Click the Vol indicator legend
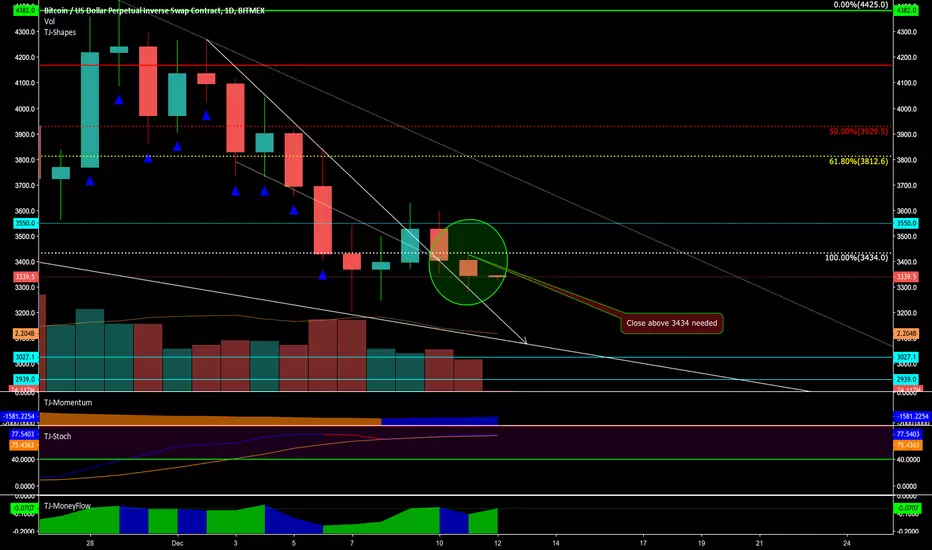This screenshot has width=932, height=550. point(49,21)
